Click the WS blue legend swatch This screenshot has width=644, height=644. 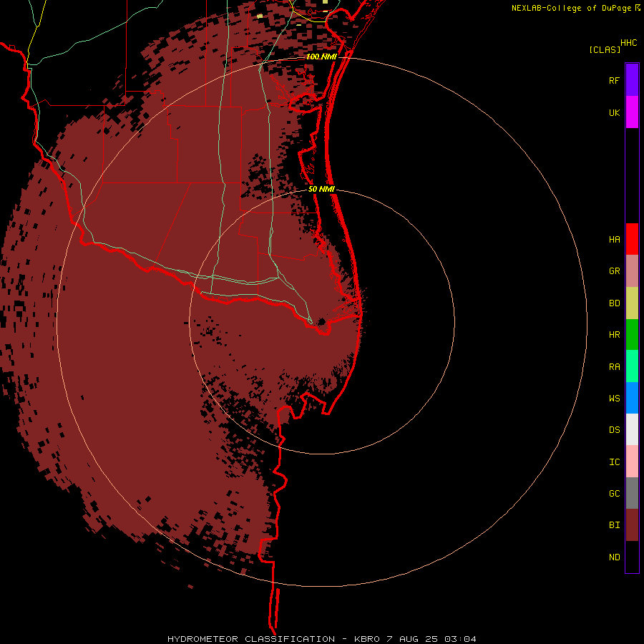coord(632,398)
